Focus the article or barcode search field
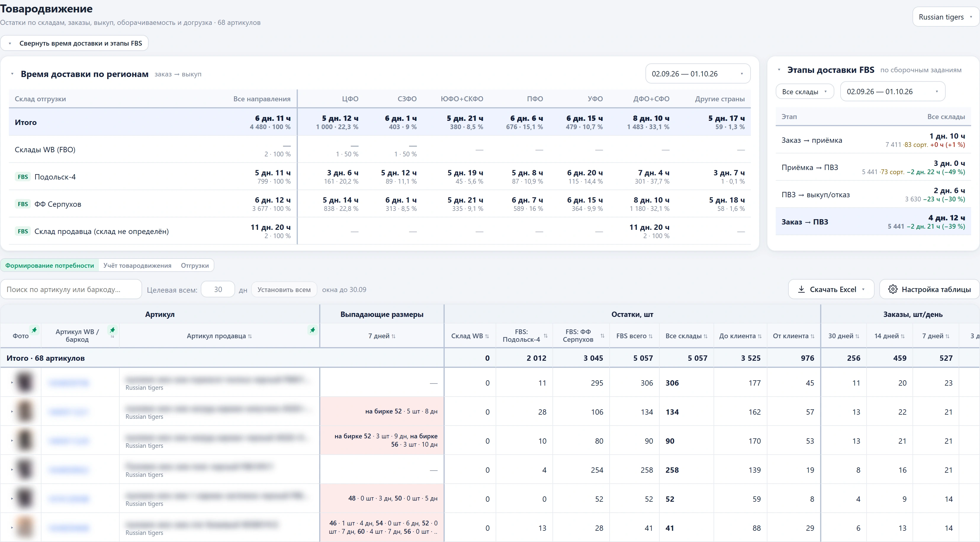 [x=71, y=289]
